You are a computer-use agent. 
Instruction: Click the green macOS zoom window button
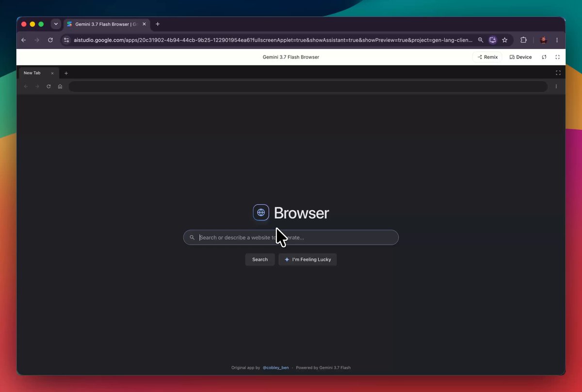point(41,24)
